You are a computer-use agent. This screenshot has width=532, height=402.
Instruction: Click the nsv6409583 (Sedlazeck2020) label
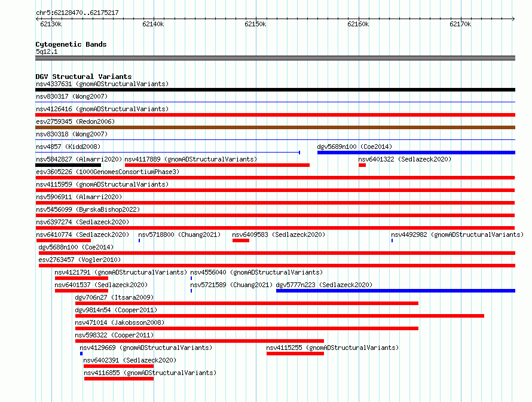[x=279, y=234]
